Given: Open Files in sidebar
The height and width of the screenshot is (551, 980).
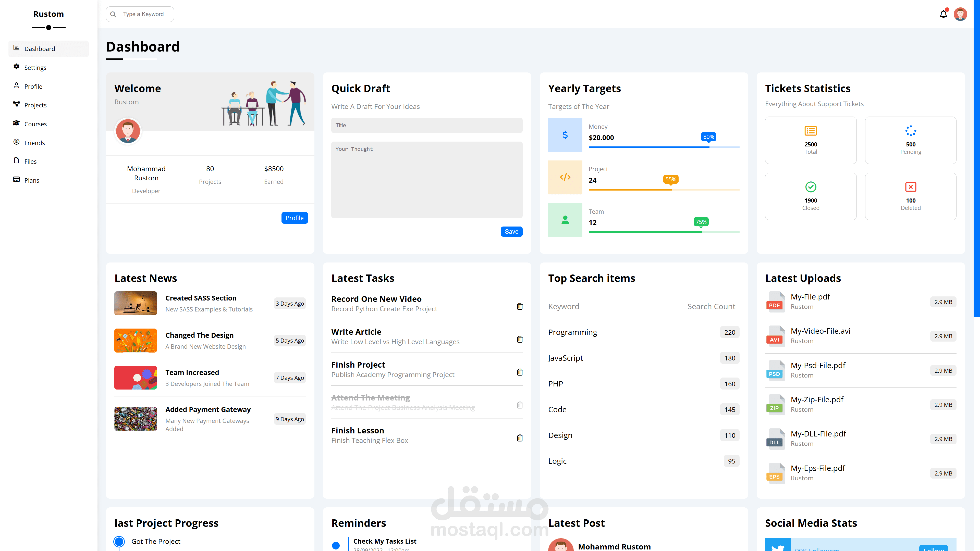Looking at the screenshot, I should [x=48, y=161].
